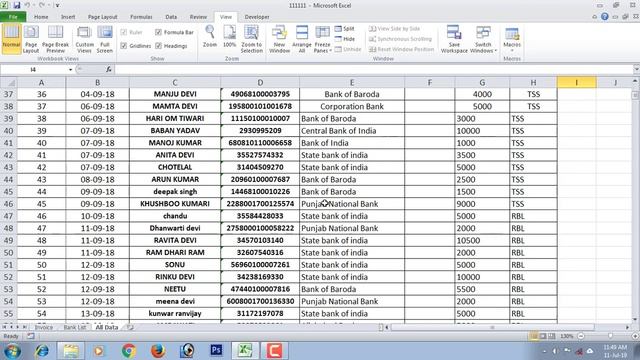The width and height of the screenshot is (640, 360).
Task: Click the macro record icon in status bar
Action: (31, 336)
